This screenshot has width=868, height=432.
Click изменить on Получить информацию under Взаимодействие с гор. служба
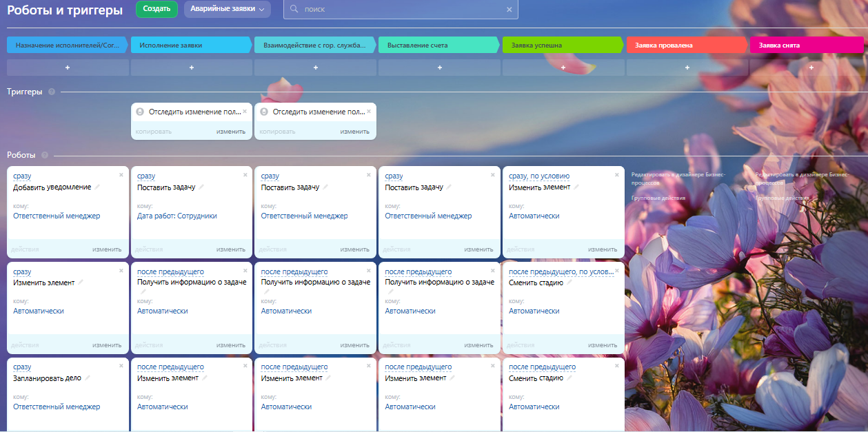tap(355, 344)
